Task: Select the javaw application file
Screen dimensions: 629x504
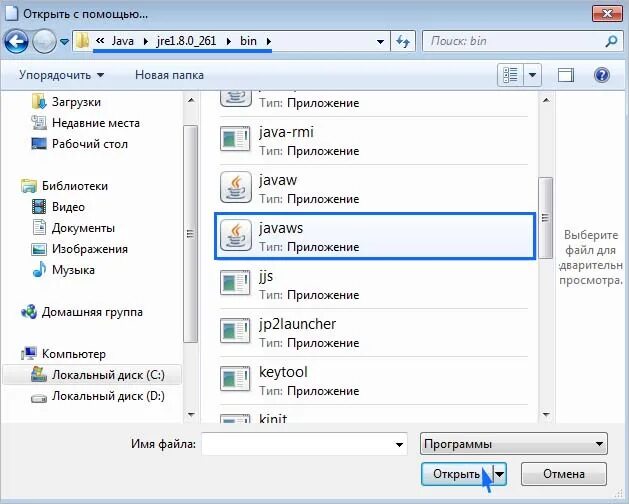Action: point(373,189)
